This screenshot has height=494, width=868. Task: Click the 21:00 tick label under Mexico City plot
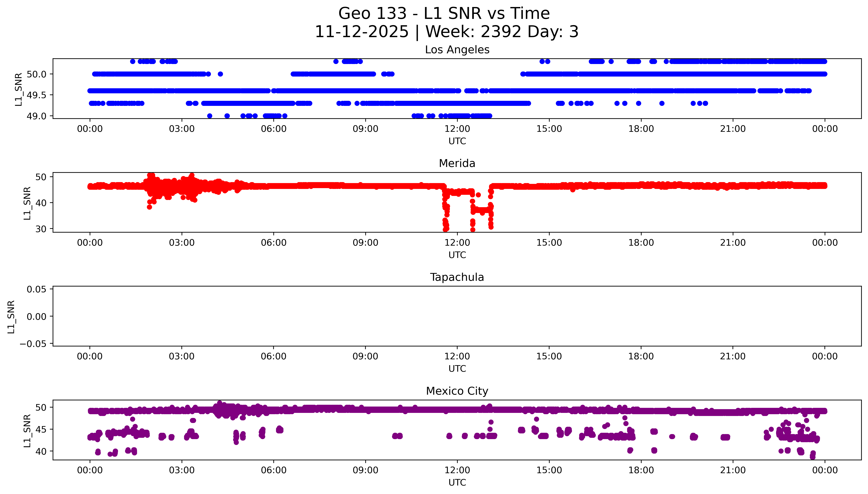point(733,470)
